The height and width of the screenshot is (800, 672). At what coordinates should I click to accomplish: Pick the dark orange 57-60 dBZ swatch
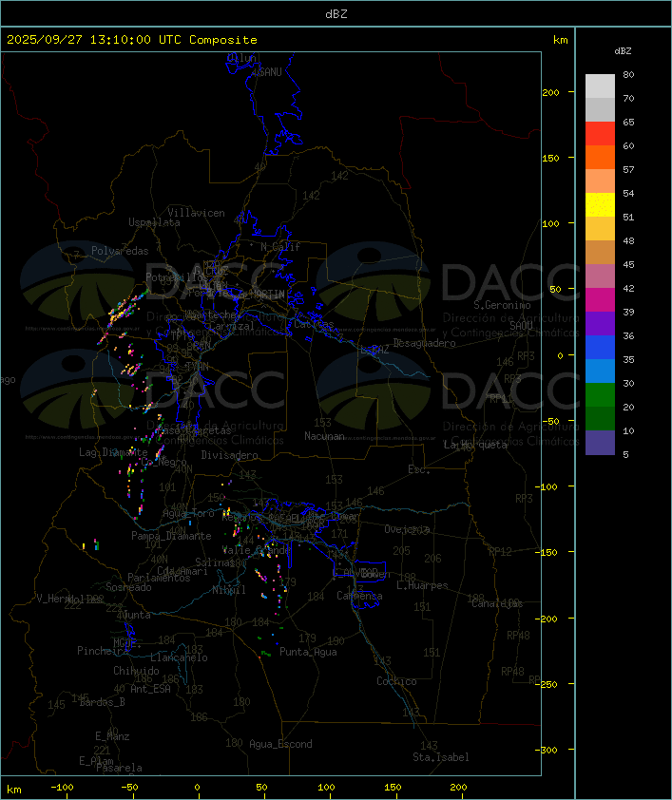[x=600, y=157]
